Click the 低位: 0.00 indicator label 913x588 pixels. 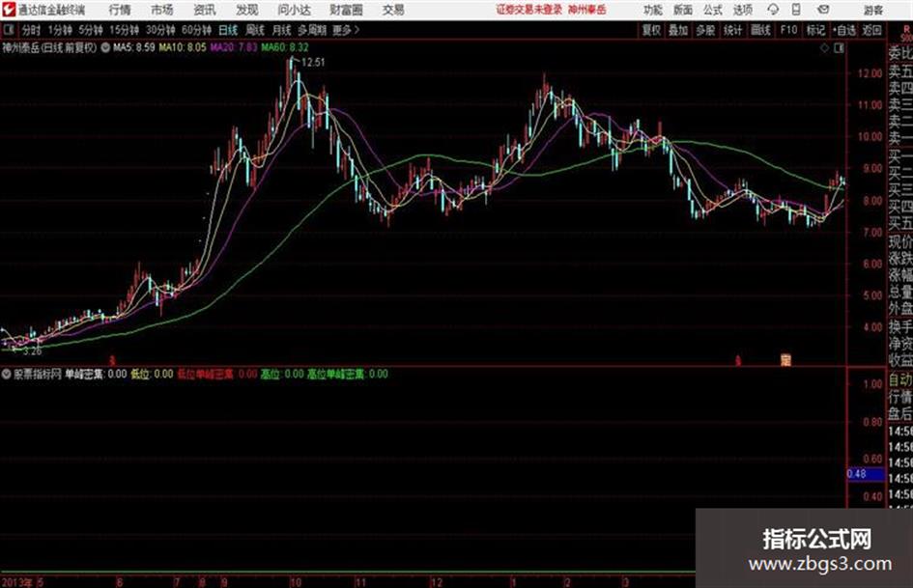(x=152, y=375)
